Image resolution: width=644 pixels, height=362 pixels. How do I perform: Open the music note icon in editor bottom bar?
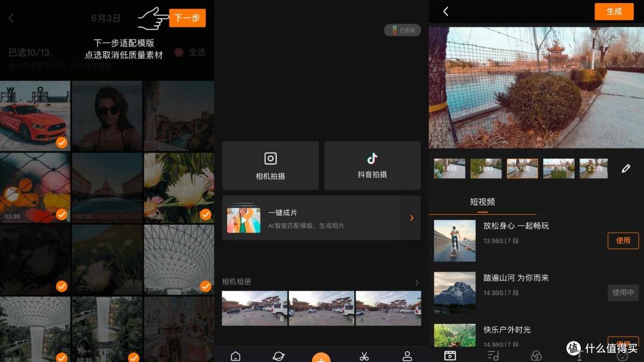(493, 355)
